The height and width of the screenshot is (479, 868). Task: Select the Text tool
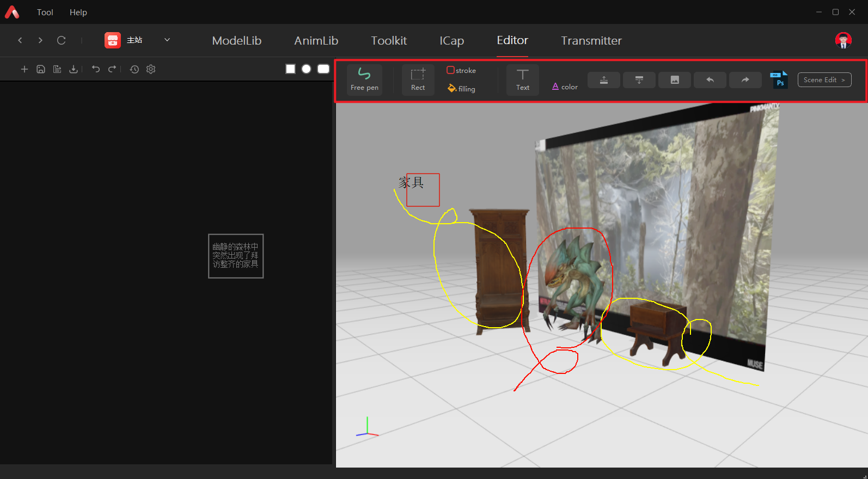[523, 80]
